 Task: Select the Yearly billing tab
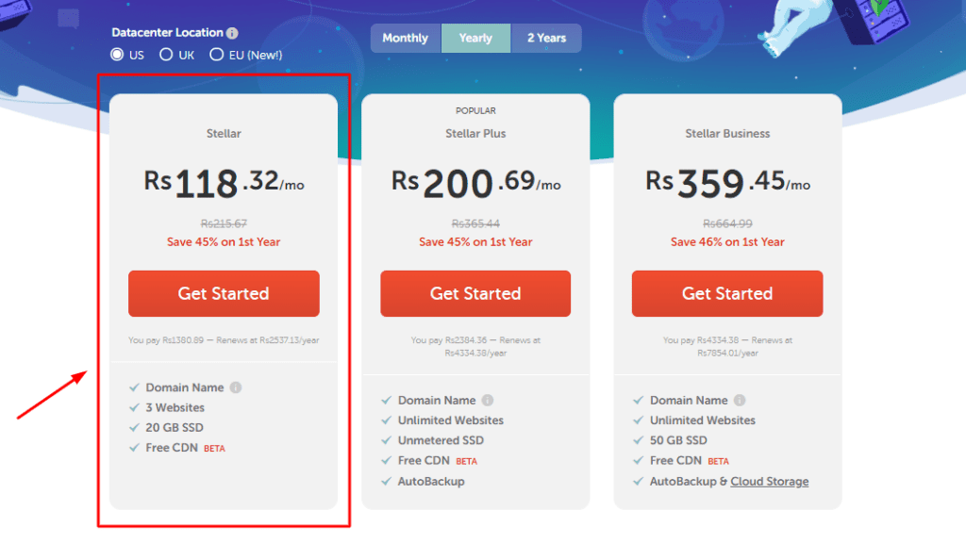pos(475,38)
